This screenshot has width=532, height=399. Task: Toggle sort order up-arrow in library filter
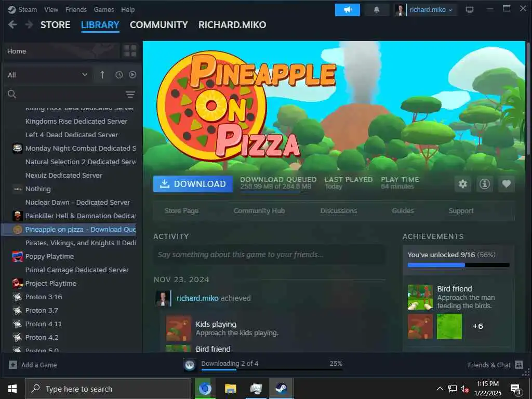pyautogui.click(x=102, y=75)
